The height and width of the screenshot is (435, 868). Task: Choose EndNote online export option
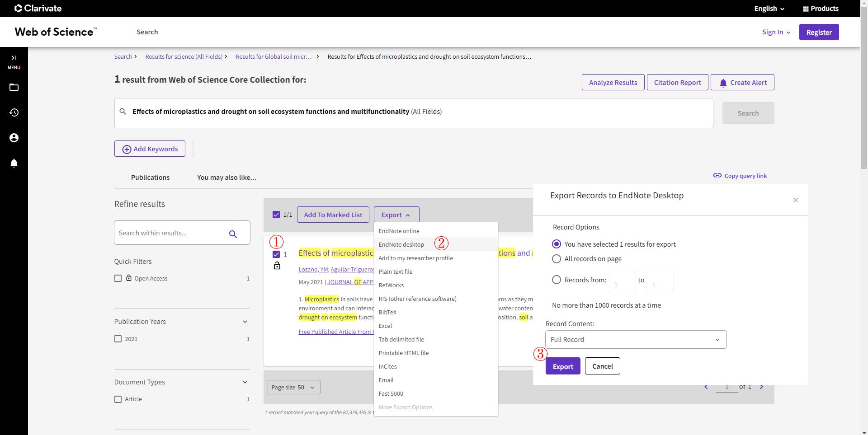pos(436,231)
